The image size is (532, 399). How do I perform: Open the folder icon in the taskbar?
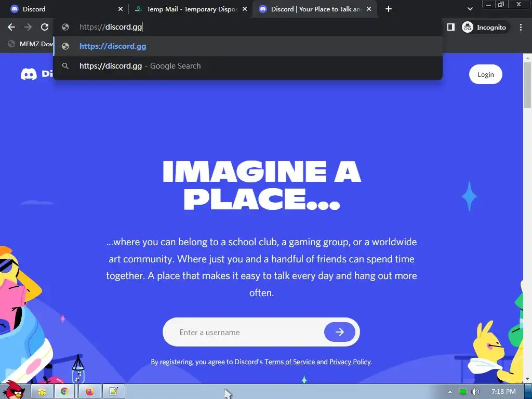pyautogui.click(x=42, y=392)
